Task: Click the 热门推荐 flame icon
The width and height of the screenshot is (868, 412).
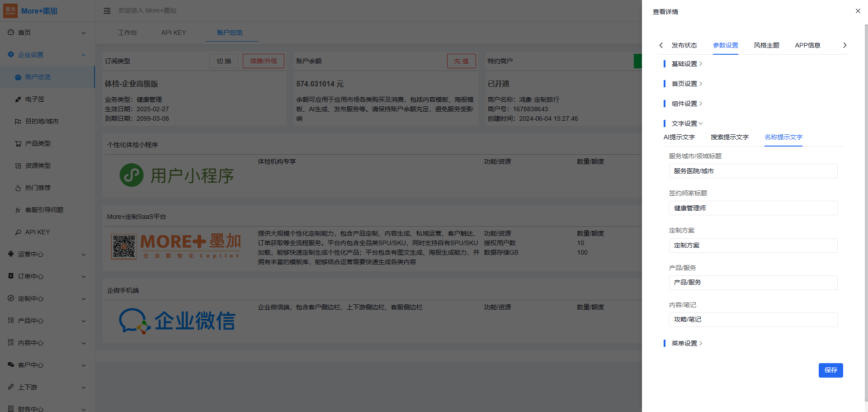Action: click(18, 188)
